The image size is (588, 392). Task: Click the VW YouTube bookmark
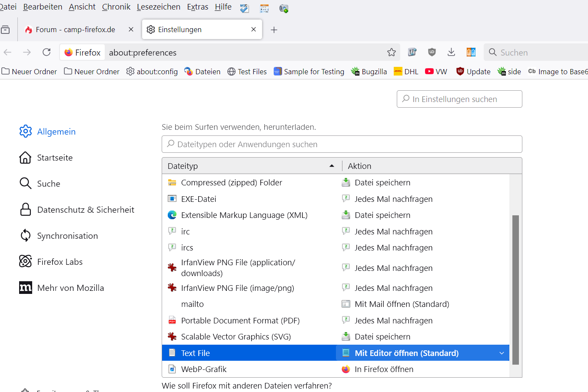pos(436,72)
